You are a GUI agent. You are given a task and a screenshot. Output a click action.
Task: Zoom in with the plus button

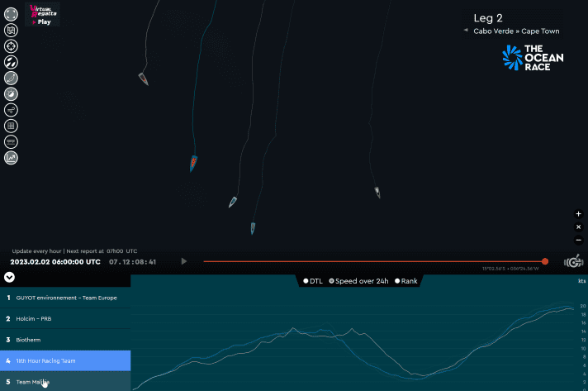click(x=578, y=214)
